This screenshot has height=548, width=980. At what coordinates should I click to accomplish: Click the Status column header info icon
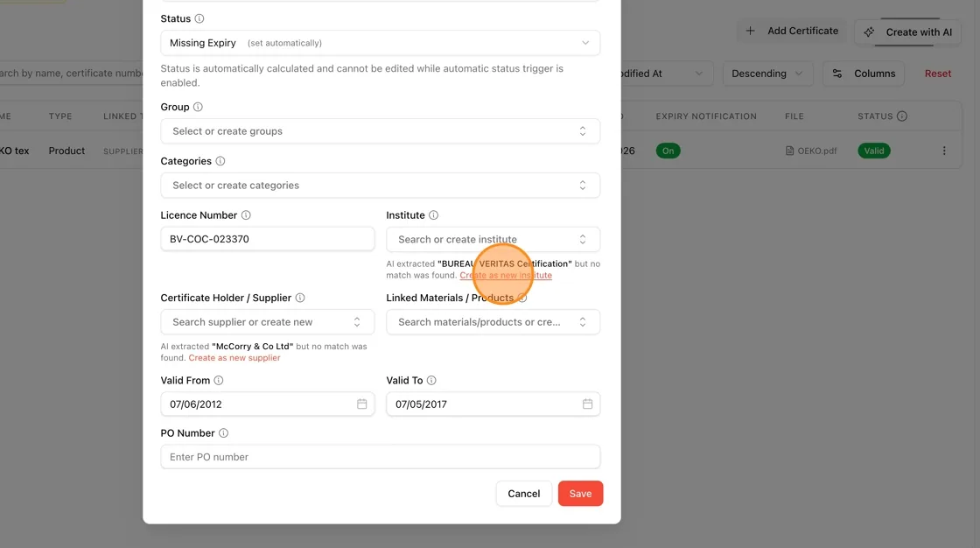tap(902, 116)
